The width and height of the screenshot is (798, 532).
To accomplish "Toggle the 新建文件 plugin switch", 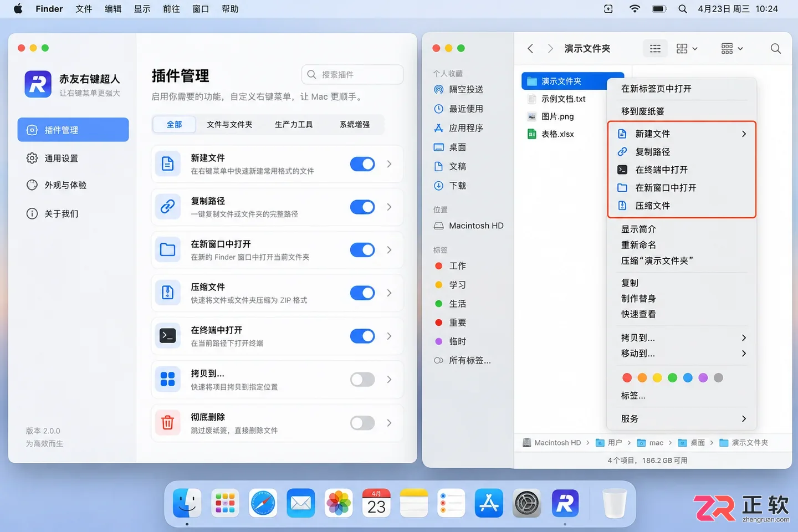I will point(362,164).
